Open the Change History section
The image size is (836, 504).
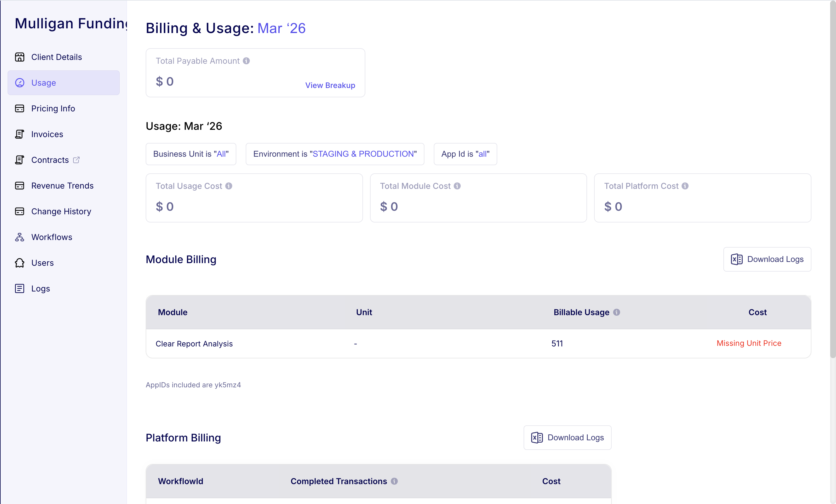(x=61, y=211)
